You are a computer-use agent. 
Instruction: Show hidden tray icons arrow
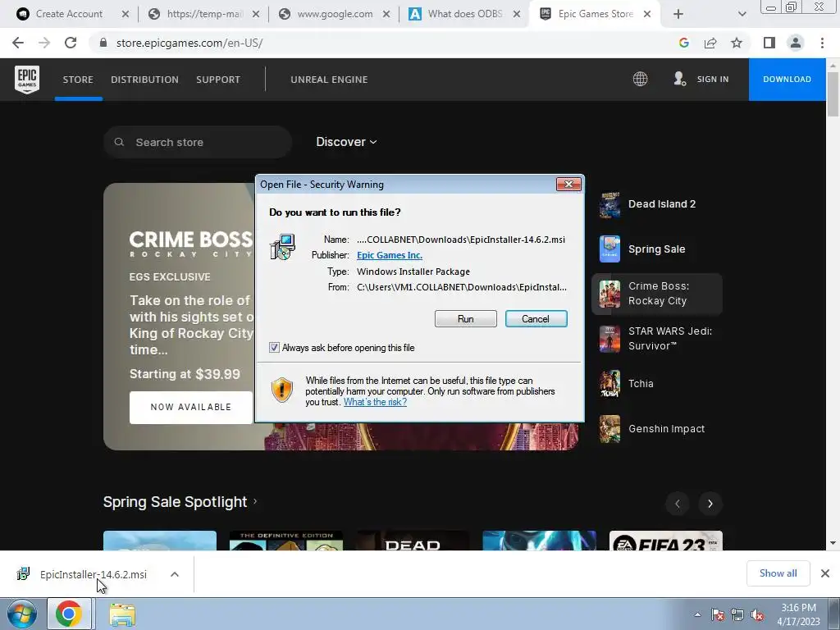click(x=697, y=614)
